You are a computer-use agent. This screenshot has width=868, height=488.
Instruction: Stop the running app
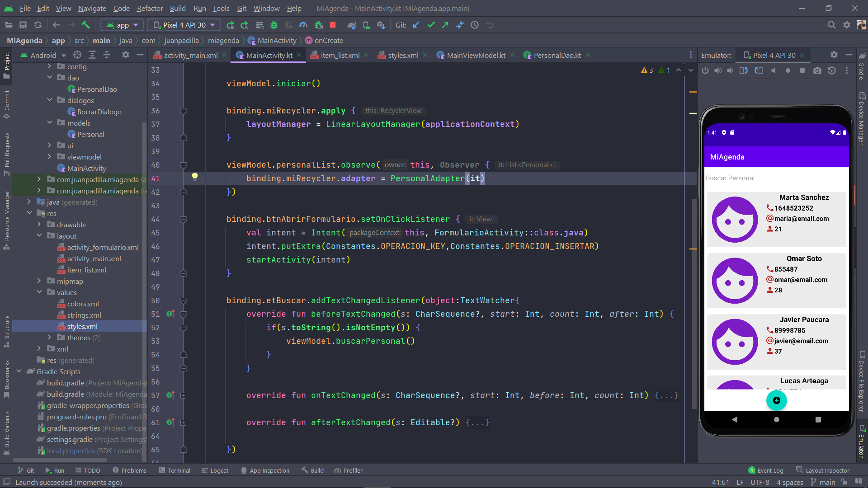(x=333, y=25)
